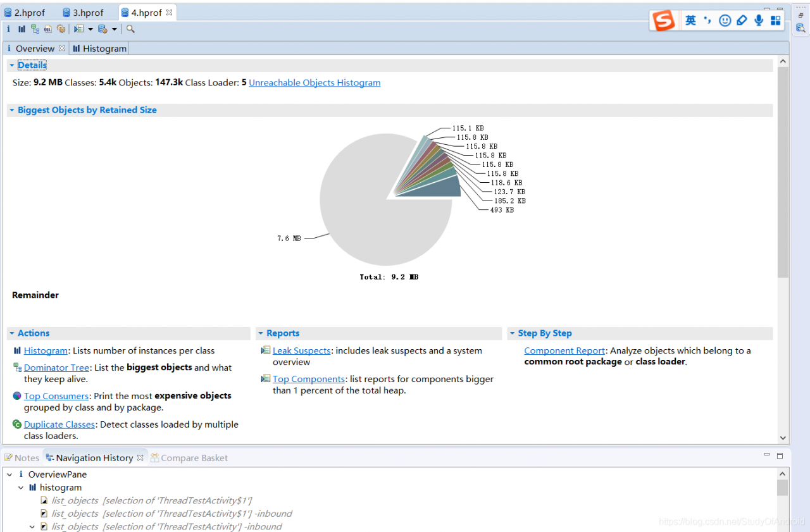The height and width of the screenshot is (532, 810).
Task: Open the Overview pane toolbar icon
Action: click(8, 29)
